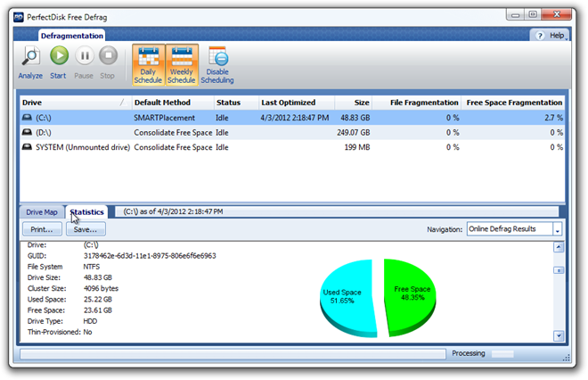Screen dimensions: 588x380
Task: Click the 25.22 GB used space value
Action: pyautogui.click(x=97, y=299)
